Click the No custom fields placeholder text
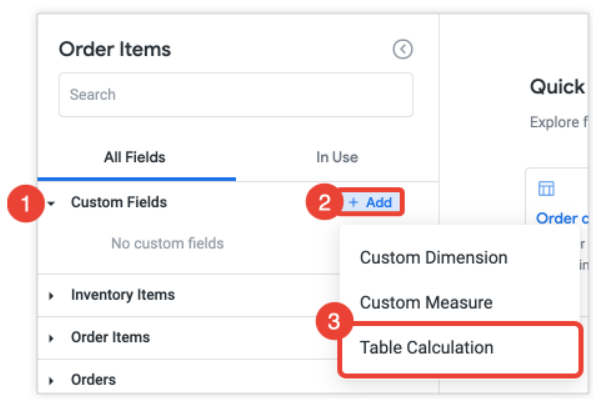This screenshot has width=595, height=399. 167,243
